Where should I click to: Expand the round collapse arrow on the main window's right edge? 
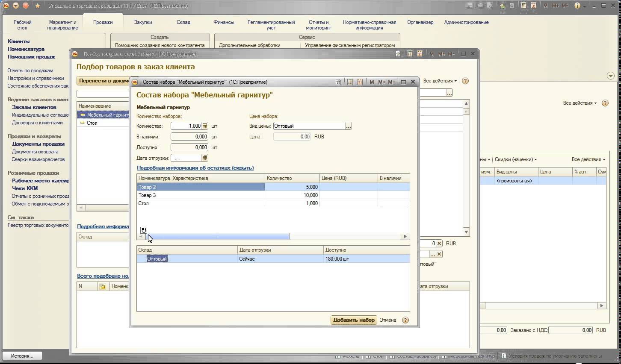coord(610,76)
